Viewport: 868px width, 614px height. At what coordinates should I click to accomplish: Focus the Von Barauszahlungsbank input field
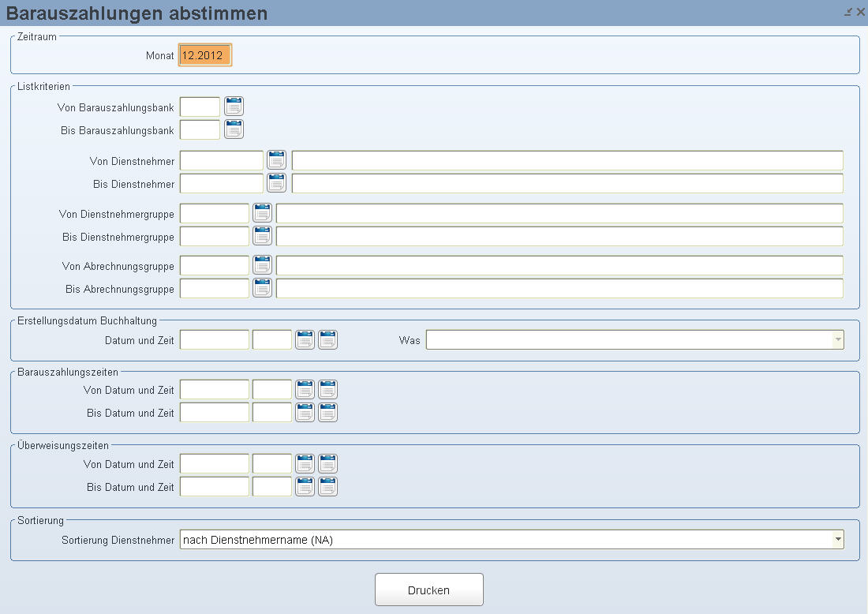(200, 107)
